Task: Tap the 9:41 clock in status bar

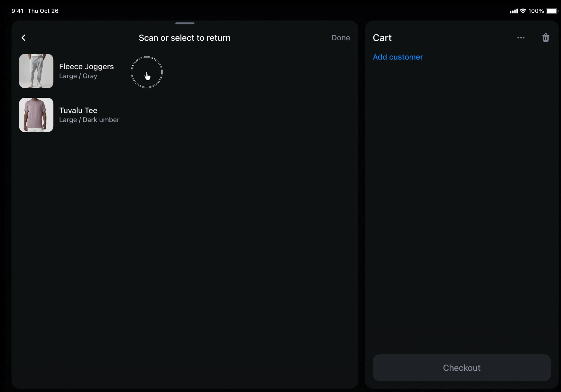Action: coord(17,11)
